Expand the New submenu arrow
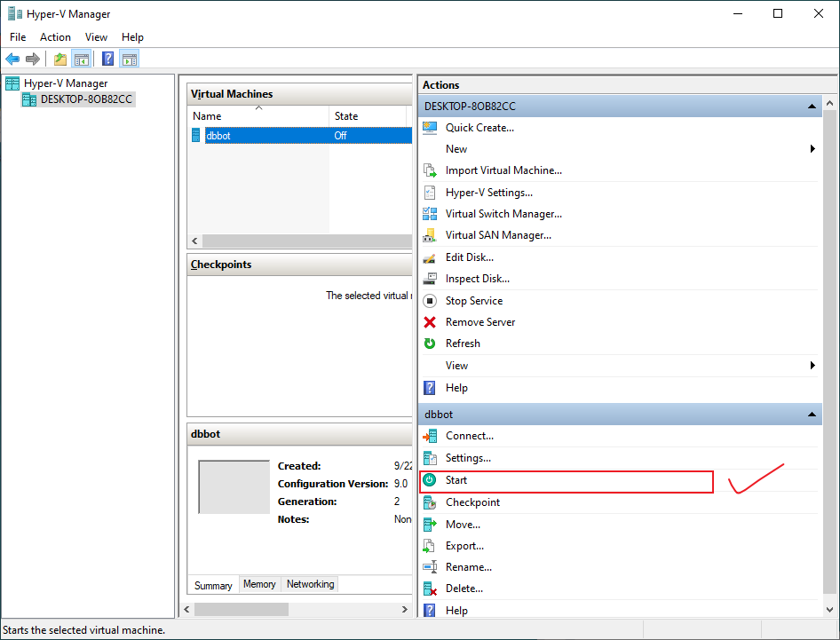The width and height of the screenshot is (840, 640). point(812,149)
